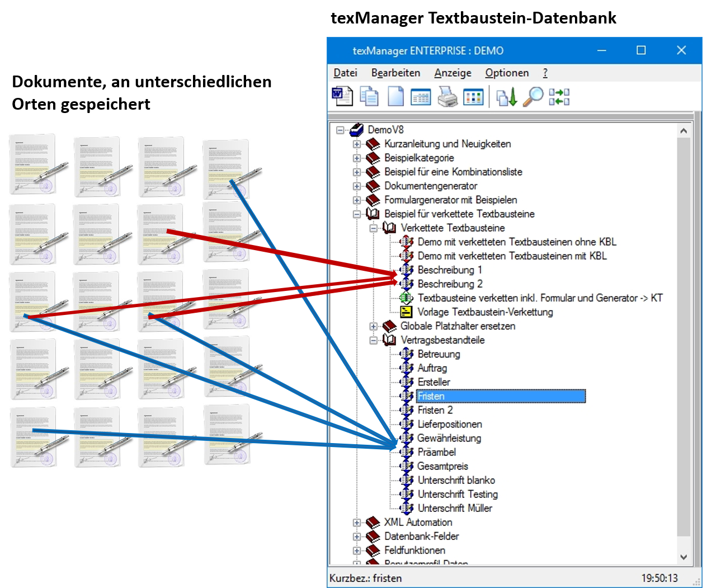The image size is (707, 588).
Task: Click the book icon beside Beispielkategorie
Action: (373, 158)
